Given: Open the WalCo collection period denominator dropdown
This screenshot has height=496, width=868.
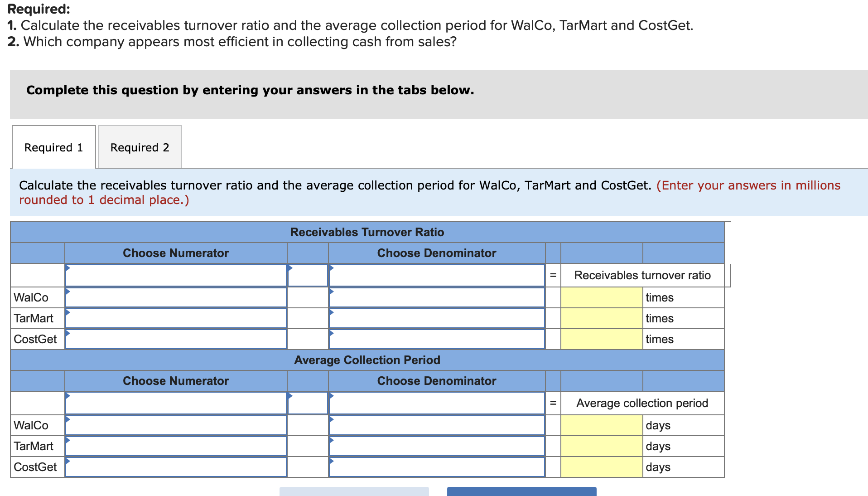Looking at the screenshot, I should click(436, 425).
